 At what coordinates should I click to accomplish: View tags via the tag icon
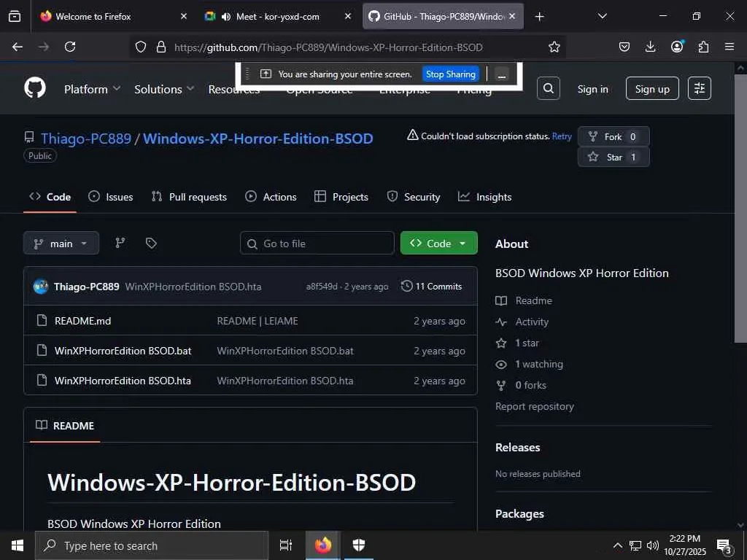pyautogui.click(x=151, y=244)
